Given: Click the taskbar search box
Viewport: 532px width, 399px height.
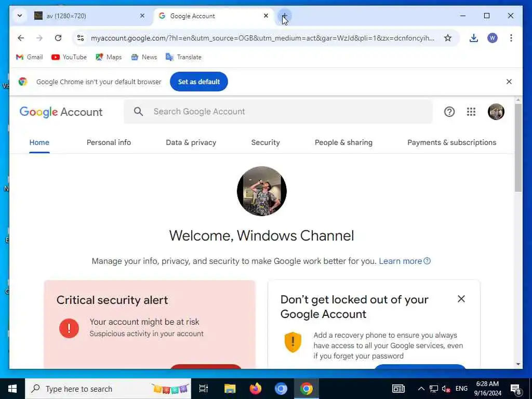Looking at the screenshot, I should pos(108,389).
